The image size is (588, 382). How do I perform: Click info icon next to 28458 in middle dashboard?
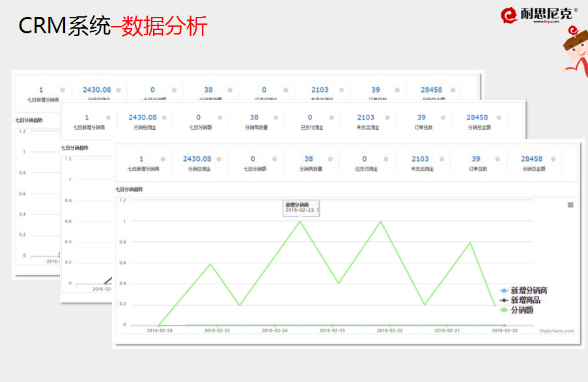point(499,117)
